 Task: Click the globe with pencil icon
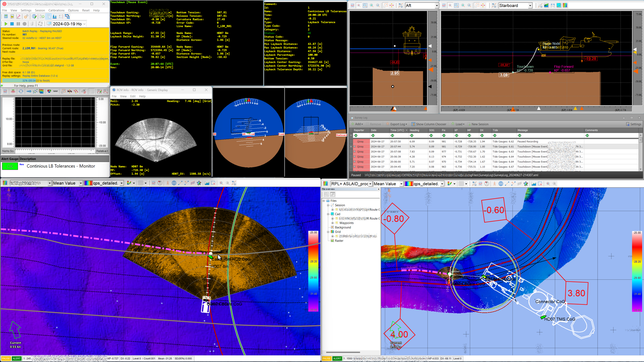coord(34,17)
